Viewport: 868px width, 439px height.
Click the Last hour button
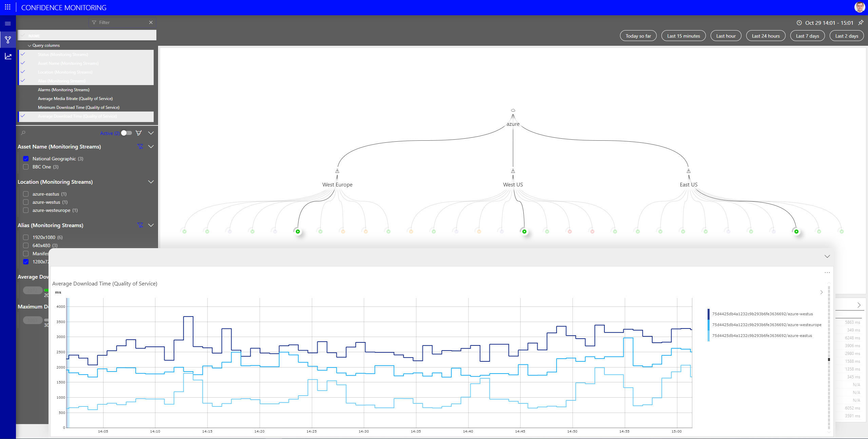[x=726, y=36]
